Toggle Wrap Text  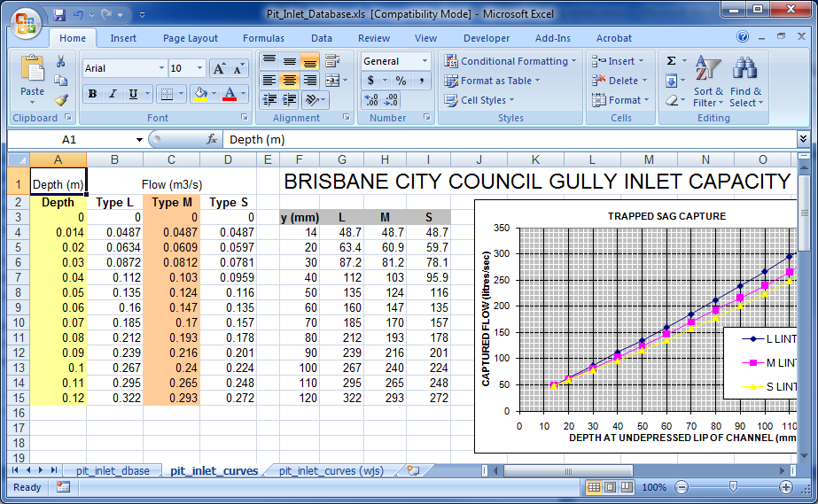point(332,61)
